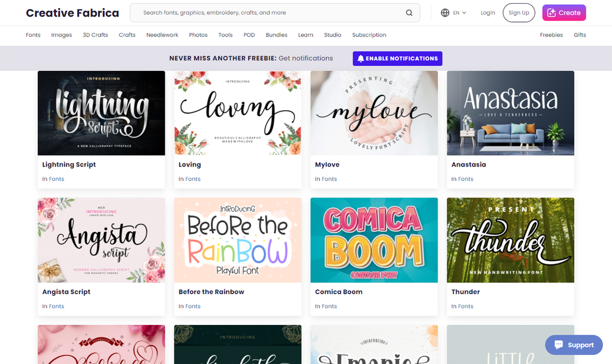Click the search magnifying glass icon
The height and width of the screenshot is (364, 612).
[x=409, y=12]
